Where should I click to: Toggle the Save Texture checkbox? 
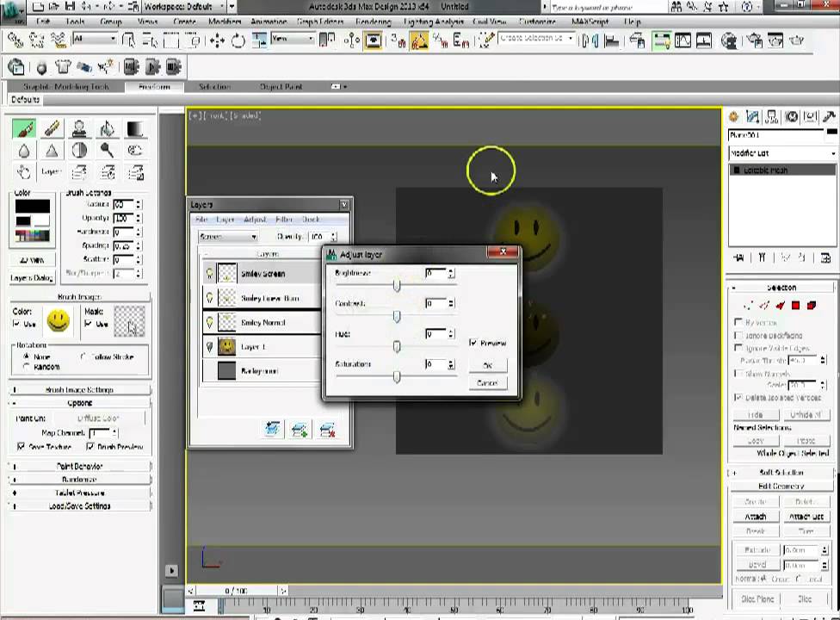(22, 446)
